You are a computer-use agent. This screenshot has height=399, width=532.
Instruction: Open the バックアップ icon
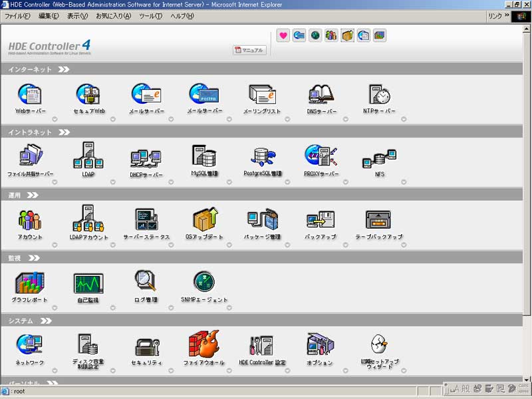tap(321, 219)
